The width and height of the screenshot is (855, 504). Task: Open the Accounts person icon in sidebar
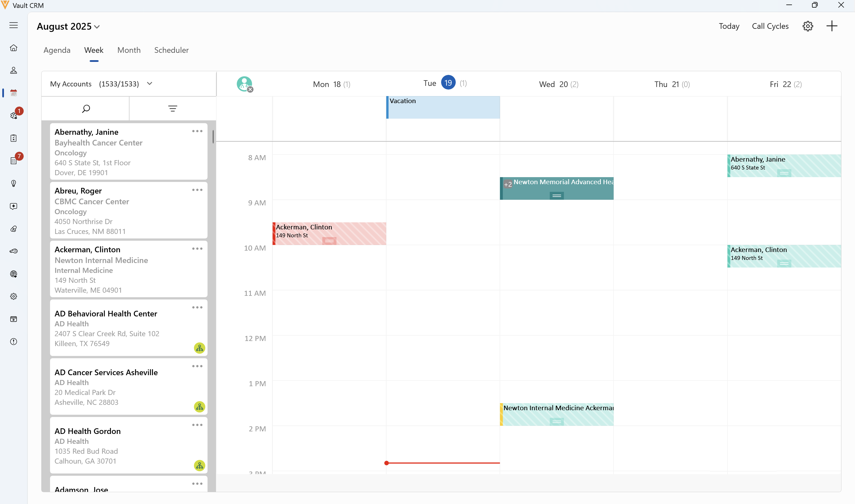coord(14,70)
